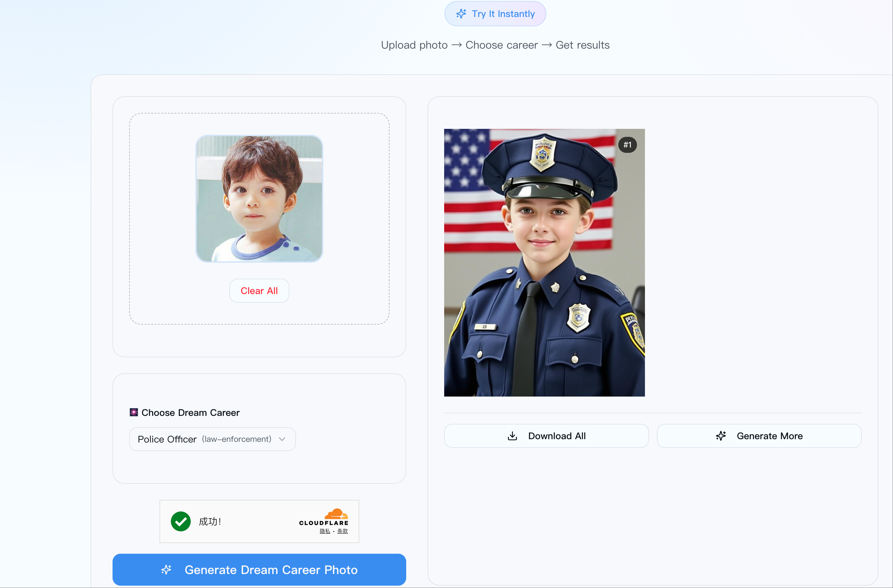Click the Cloudflare cloud logo
This screenshot has width=893, height=588.
pos(336,514)
